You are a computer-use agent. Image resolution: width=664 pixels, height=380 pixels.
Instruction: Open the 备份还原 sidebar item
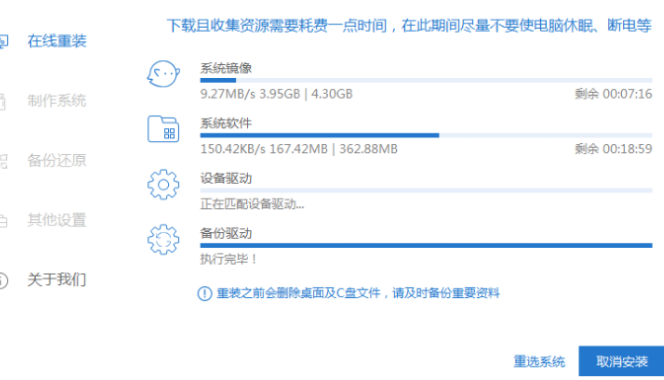(x=57, y=161)
